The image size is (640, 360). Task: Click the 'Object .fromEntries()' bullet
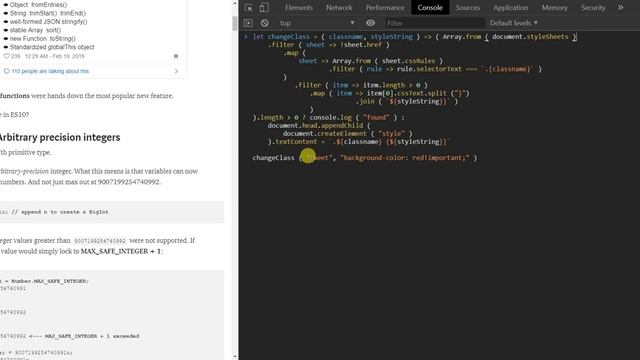38,5
